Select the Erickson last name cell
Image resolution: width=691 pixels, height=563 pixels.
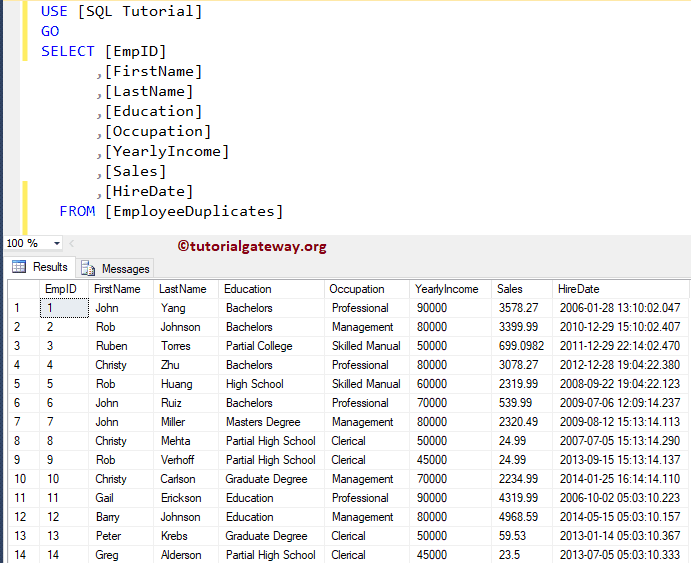181,498
